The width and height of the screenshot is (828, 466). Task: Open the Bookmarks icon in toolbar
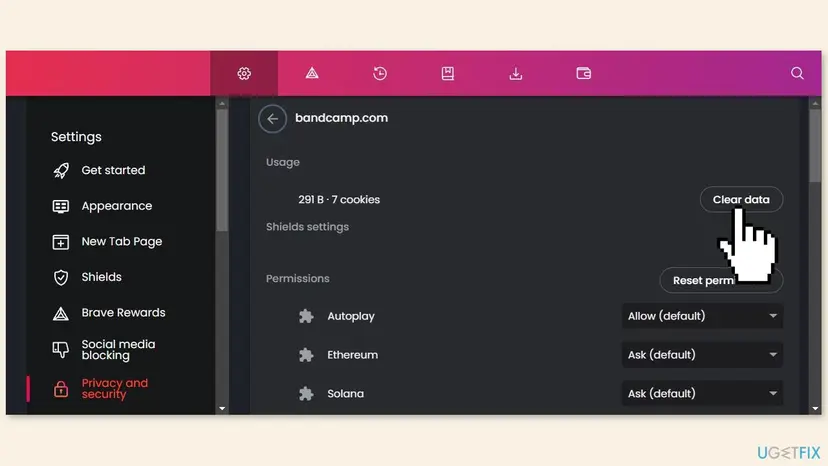(x=448, y=73)
